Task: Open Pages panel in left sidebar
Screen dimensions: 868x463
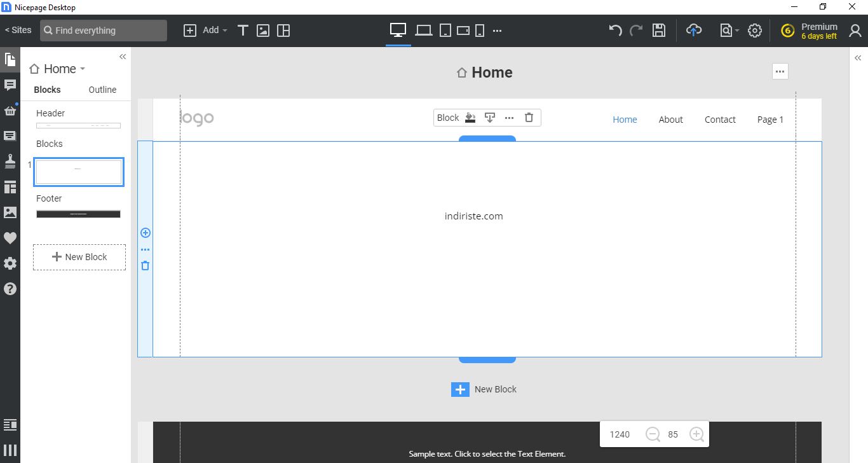Action: pos(10,60)
